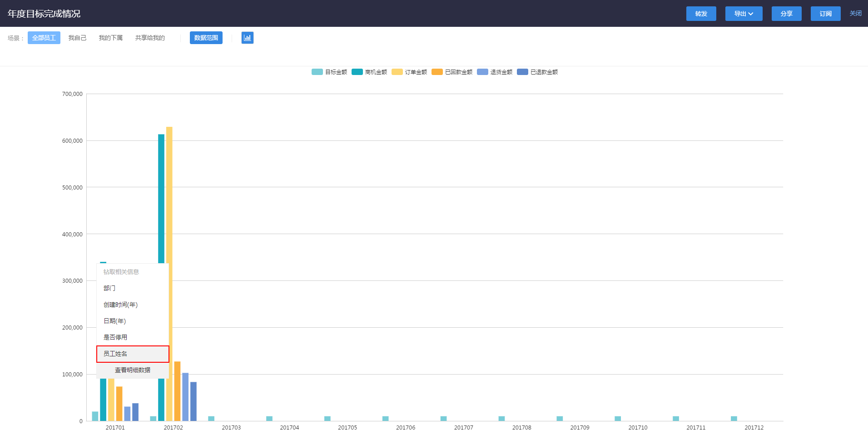The height and width of the screenshot is (435, 868).
Task: Switch to the 我自己 scene tab
Action: pyautogui.click(x=77, y=38)
